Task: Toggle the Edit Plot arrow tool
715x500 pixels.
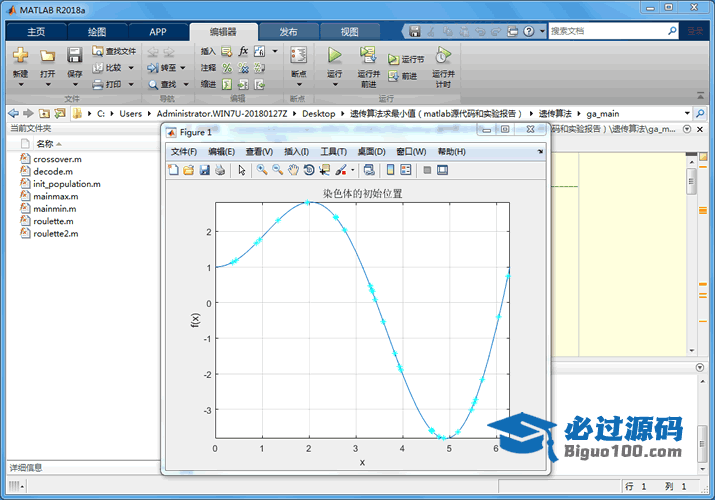Action: pyautogui.click(x=241, y=170)
